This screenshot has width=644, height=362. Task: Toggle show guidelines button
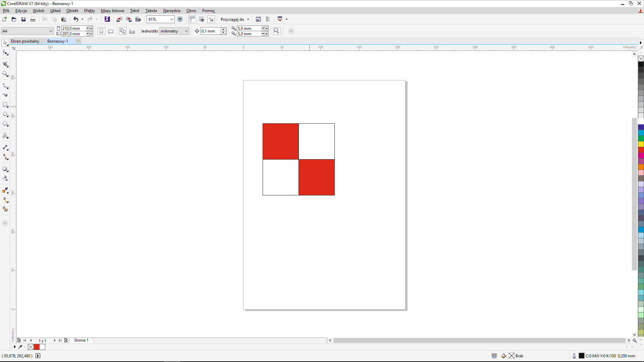(211, 19)
